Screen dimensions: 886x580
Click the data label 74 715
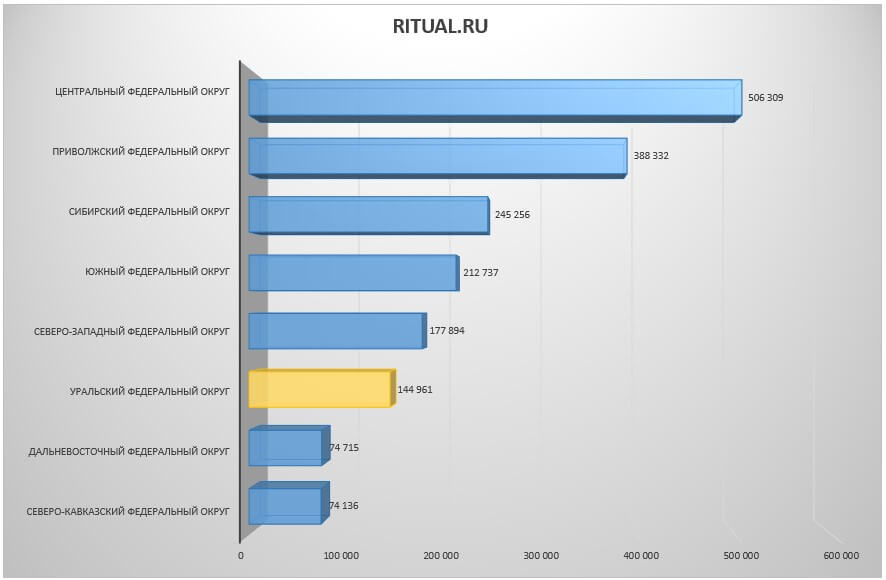click(344, 447)
